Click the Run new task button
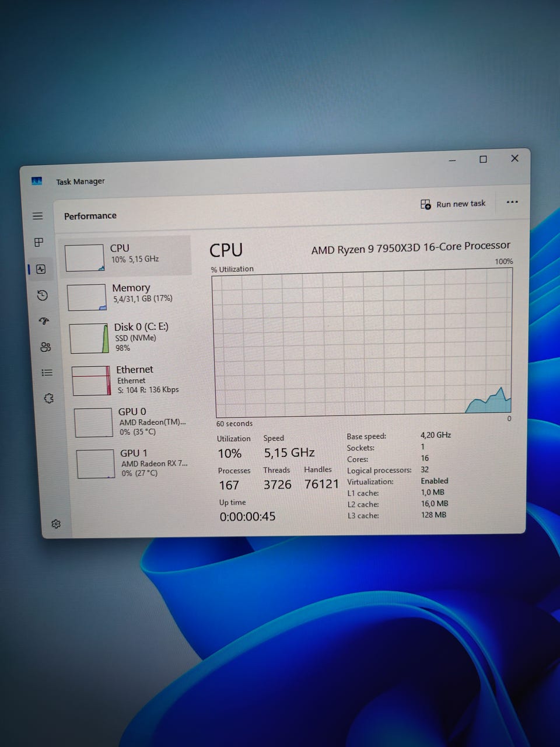The width and height of the screenshot is (560, 747). point(453,204)
